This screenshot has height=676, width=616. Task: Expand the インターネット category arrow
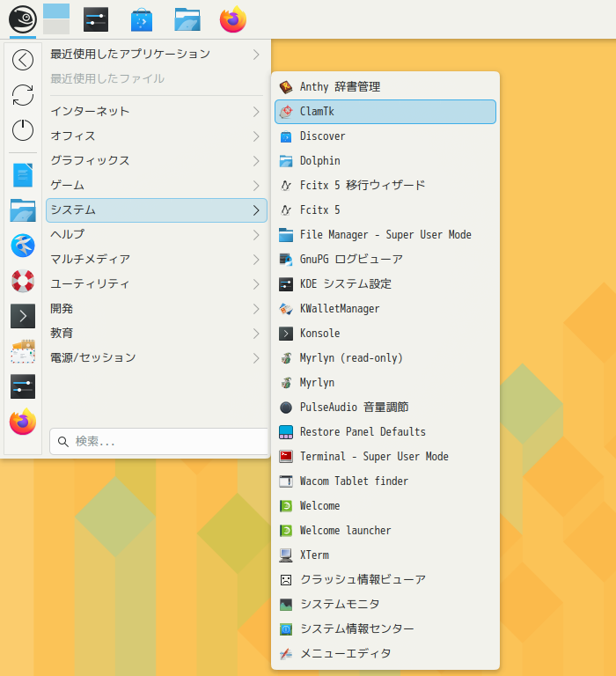point(256,112)
